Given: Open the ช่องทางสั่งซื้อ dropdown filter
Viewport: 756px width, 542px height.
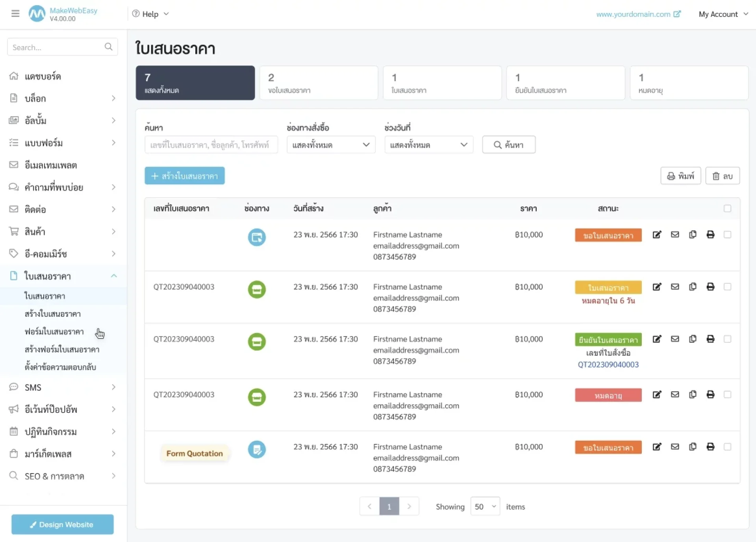Looking at the screenshot, I should 331,145.
